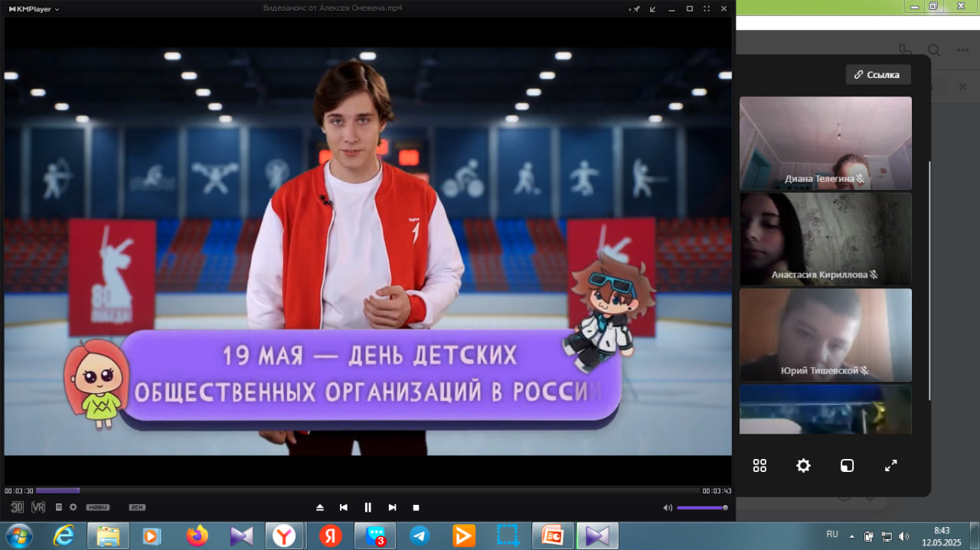Open the blue snipping tool taskbar icon
Viewport: 980px width, 550px height.
(508, 535)
